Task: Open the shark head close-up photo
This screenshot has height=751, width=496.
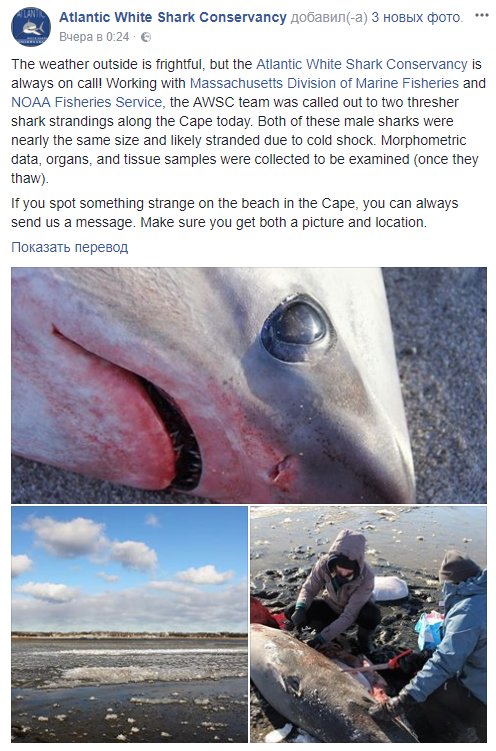Action: pyautogui.click(x=249, y=385)
